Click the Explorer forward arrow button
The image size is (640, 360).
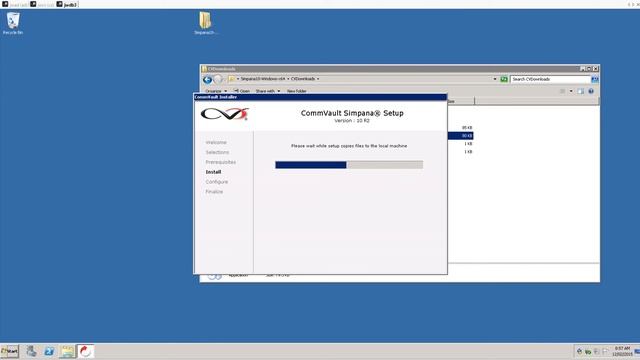pos(218,79)
